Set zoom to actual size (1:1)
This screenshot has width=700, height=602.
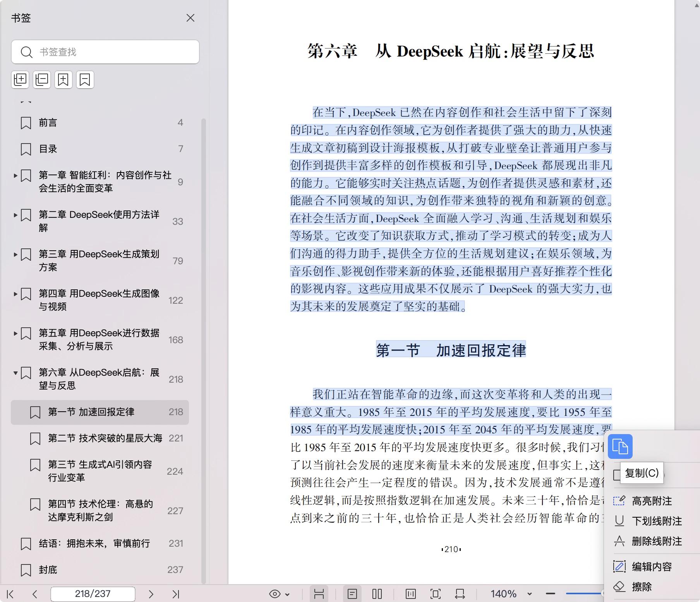[x=411, y=594]
